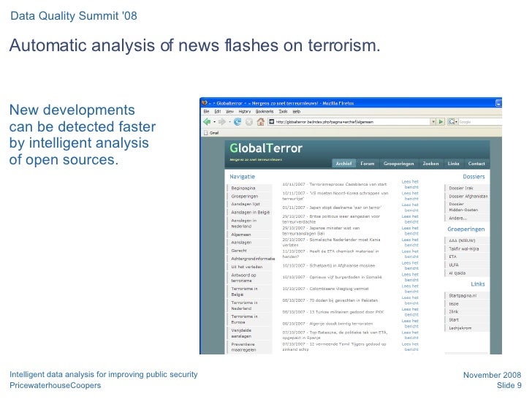Viewport: 532px width, 399px height.
Task: Click Preventieve maatregelen in the navigation
Action: [249, 347]
